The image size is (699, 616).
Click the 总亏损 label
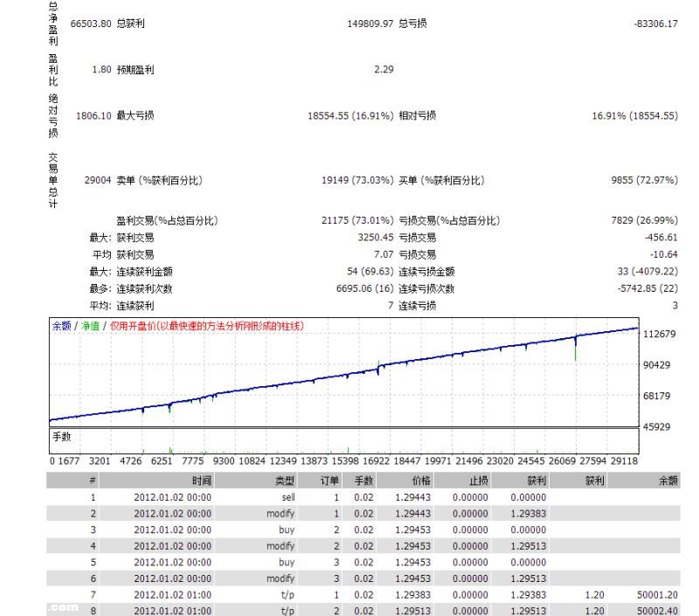click(412, 24)
